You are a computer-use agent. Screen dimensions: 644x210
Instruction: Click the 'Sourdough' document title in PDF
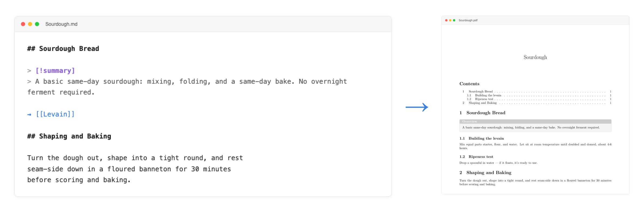coord(535,57)
